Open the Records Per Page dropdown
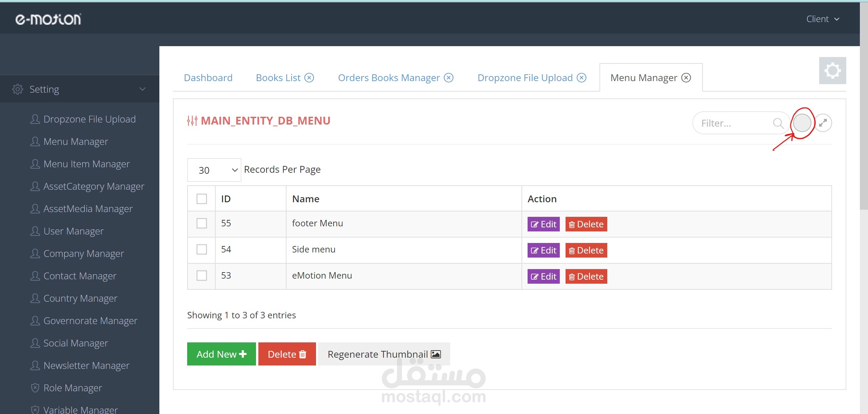 tap(214, 170)
